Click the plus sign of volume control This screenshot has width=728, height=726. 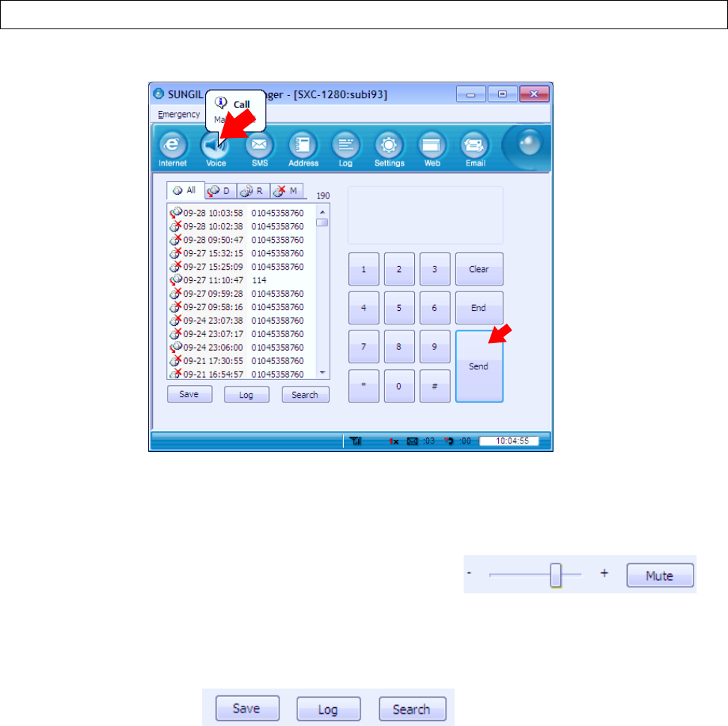click(x=604, y=573)
